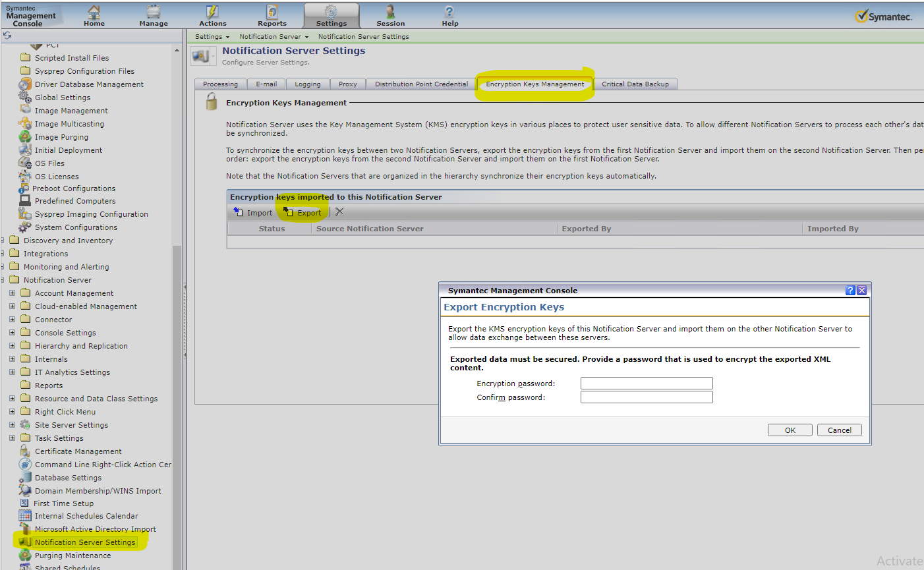Expand the Internals folder
The width and height of the screenshot is (924, 570).
(x=12, y=359)
